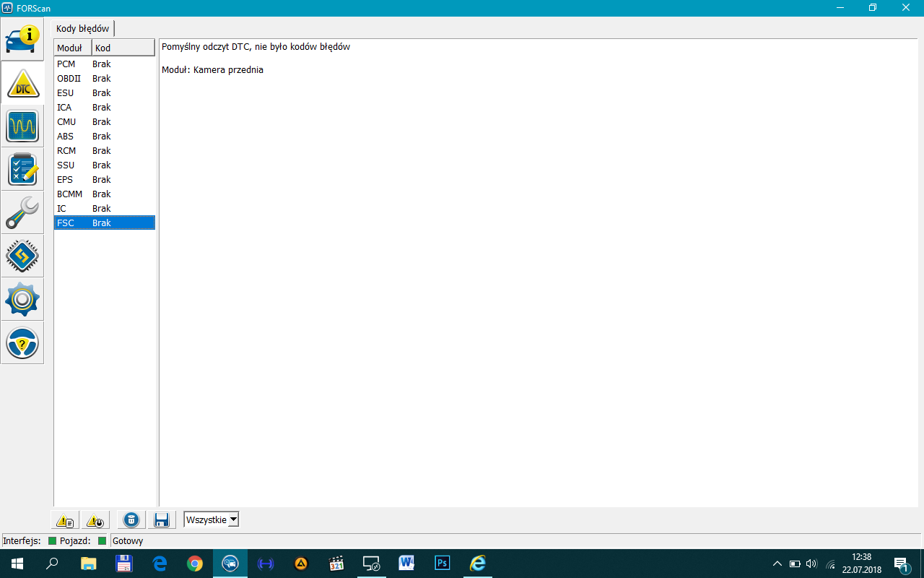Open the gear settings section
The height and width of the screenshot is (578, 924).
[x=22, y=299]
